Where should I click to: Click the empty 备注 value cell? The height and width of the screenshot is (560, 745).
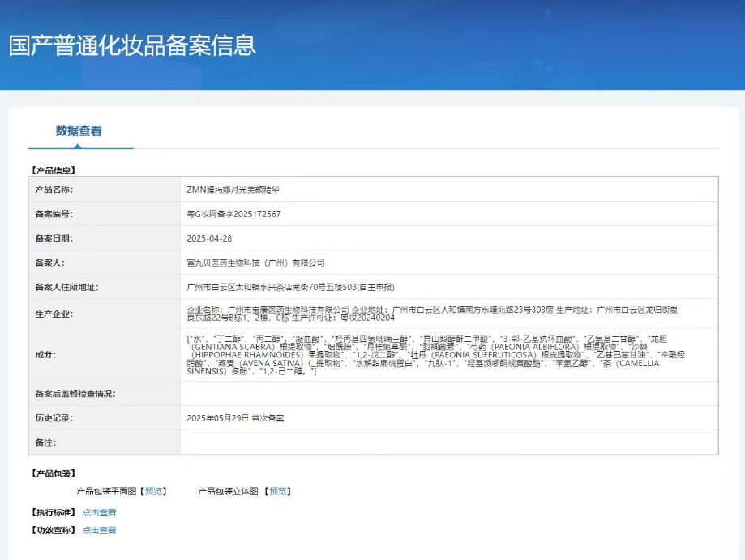click(448, 442)
